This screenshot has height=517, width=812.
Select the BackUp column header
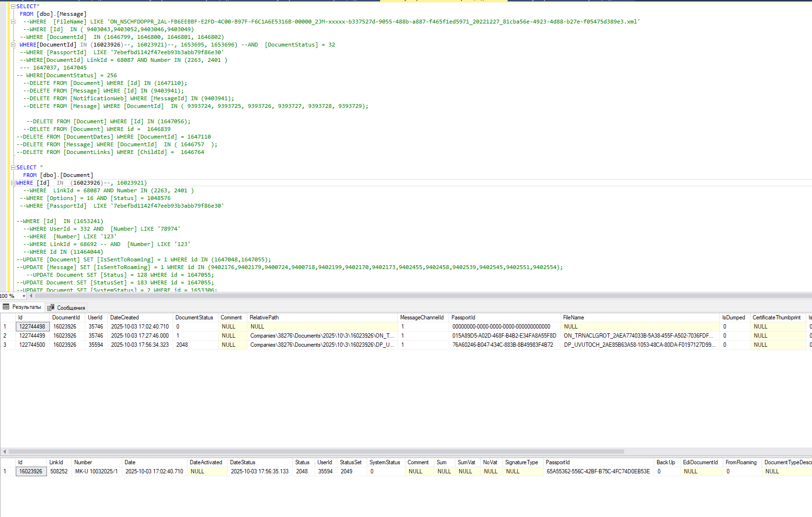click(667, 462)
